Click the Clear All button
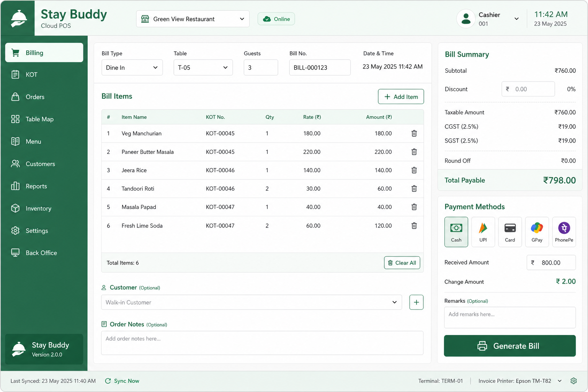588x392 pixels. click(x=402, y=263)
